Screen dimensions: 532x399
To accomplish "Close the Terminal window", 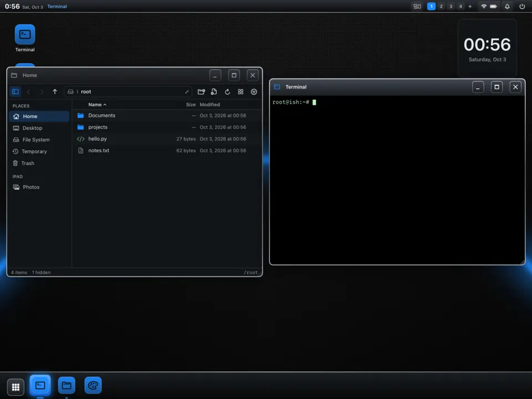I will tap(515, 87).
